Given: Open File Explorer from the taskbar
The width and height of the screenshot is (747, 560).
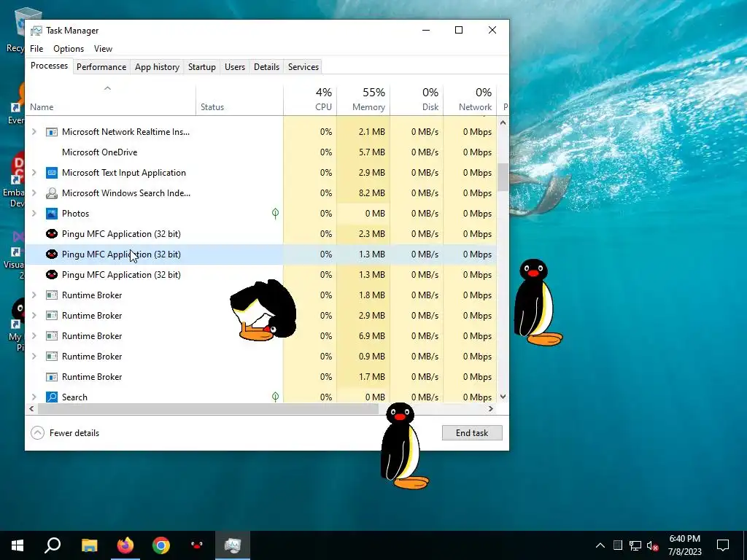Looking at the screenshot, I should coord(89,545).
